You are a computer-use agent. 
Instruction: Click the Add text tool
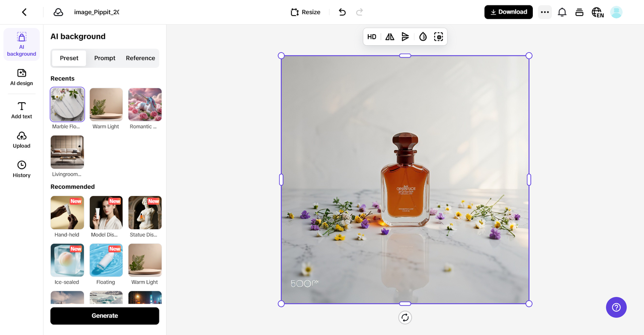coord(21,110)
